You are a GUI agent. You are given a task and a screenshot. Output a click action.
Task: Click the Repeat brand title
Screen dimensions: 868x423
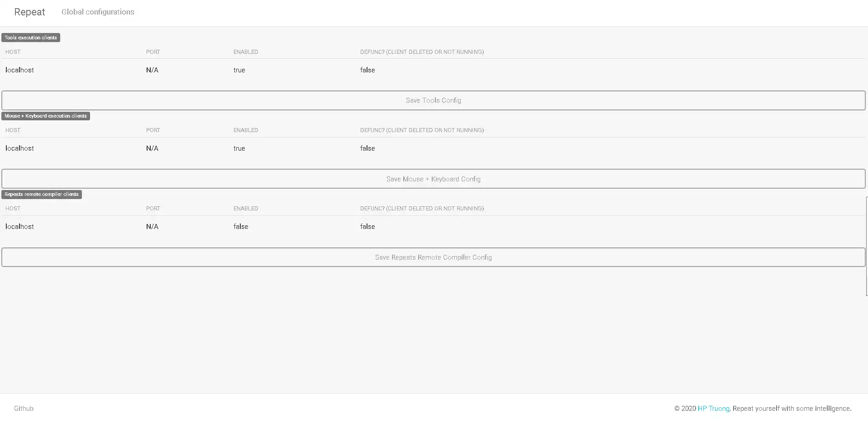[29, 12]
